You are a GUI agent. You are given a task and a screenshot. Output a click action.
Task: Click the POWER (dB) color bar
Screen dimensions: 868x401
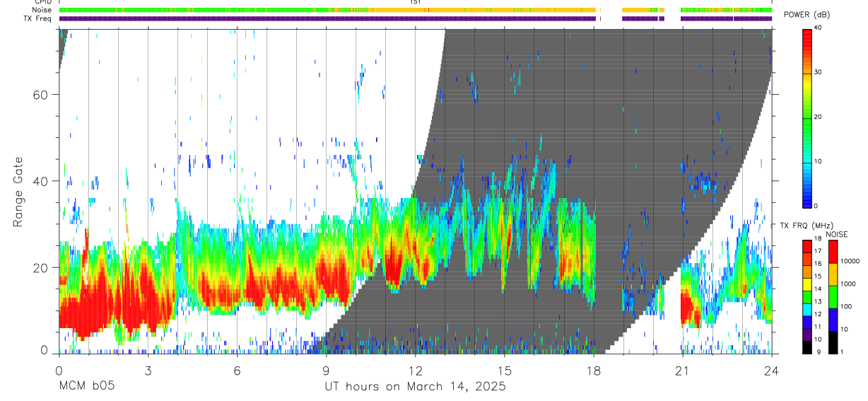click(807, 117)
